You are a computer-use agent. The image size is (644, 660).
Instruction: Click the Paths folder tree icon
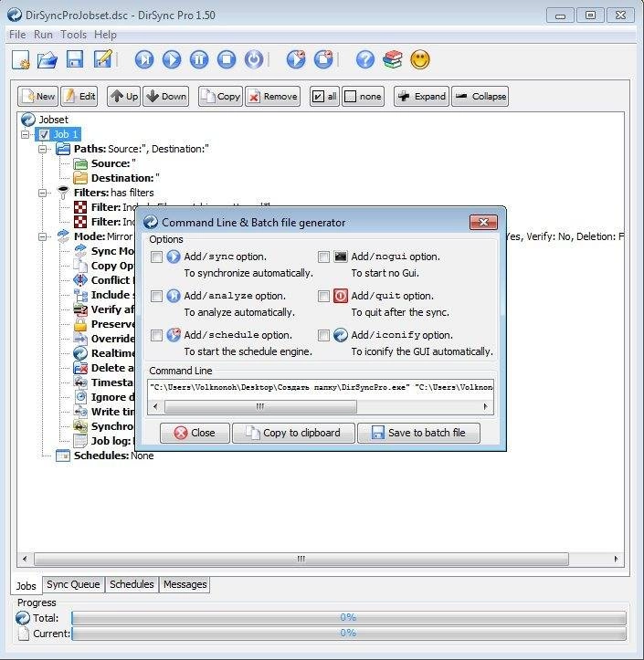63,149
